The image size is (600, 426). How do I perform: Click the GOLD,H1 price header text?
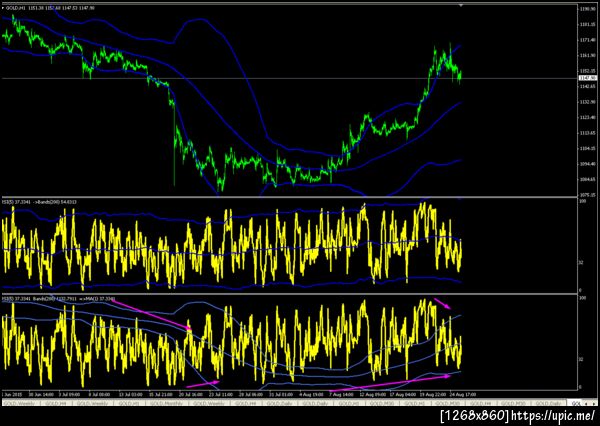click(x=51, y=8)
